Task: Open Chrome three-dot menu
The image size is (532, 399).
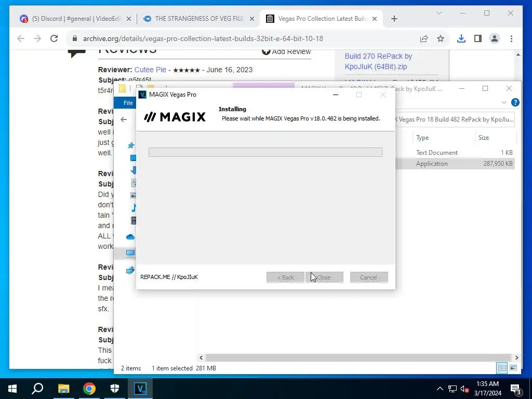Action: (511, 38)
